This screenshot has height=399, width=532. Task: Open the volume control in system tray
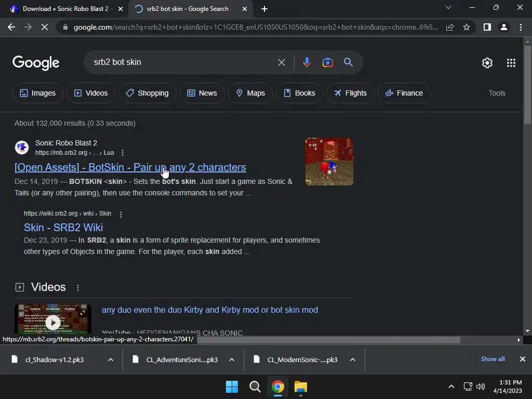coord(481,387)
